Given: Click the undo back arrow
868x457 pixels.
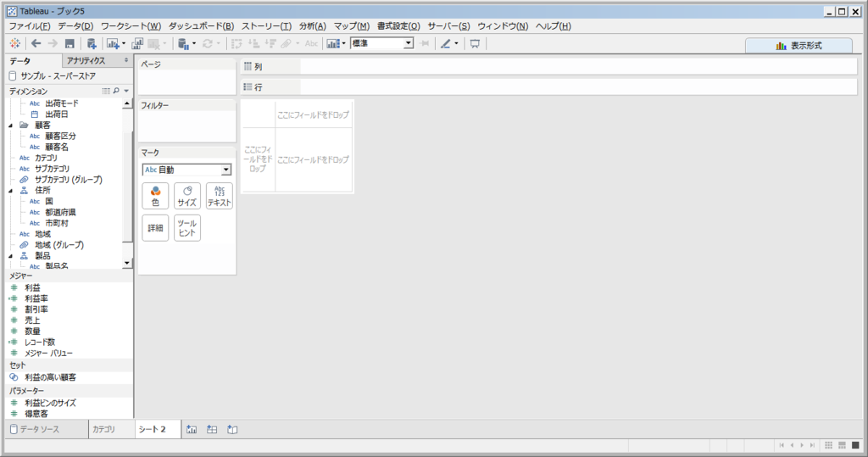Looking at the screenshot, I should click(x=36, y=43).
